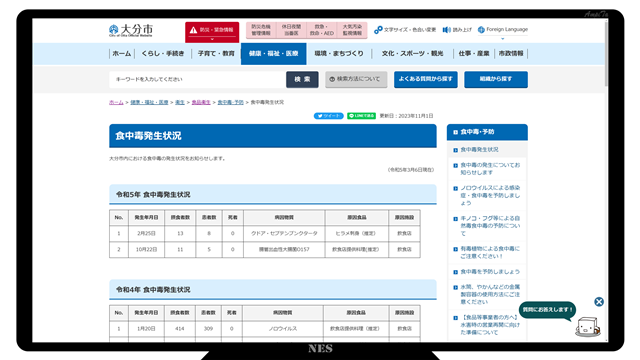Click よくある質問から探す button

click(426, 79)
